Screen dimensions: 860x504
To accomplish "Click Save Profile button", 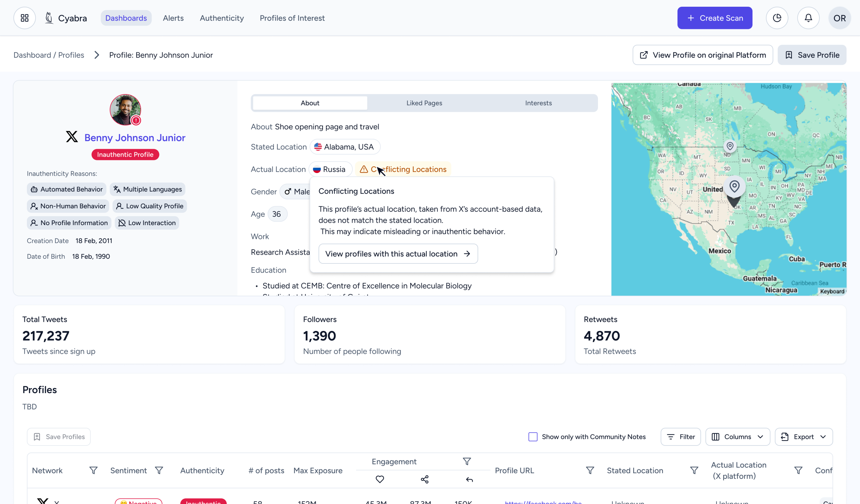I will point(812,55).
